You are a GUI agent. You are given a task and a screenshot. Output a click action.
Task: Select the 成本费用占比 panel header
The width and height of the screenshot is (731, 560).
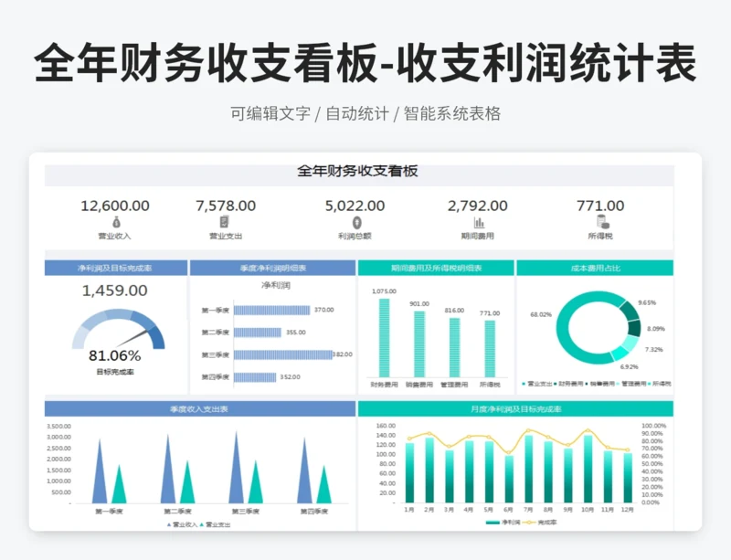[595, 268]
